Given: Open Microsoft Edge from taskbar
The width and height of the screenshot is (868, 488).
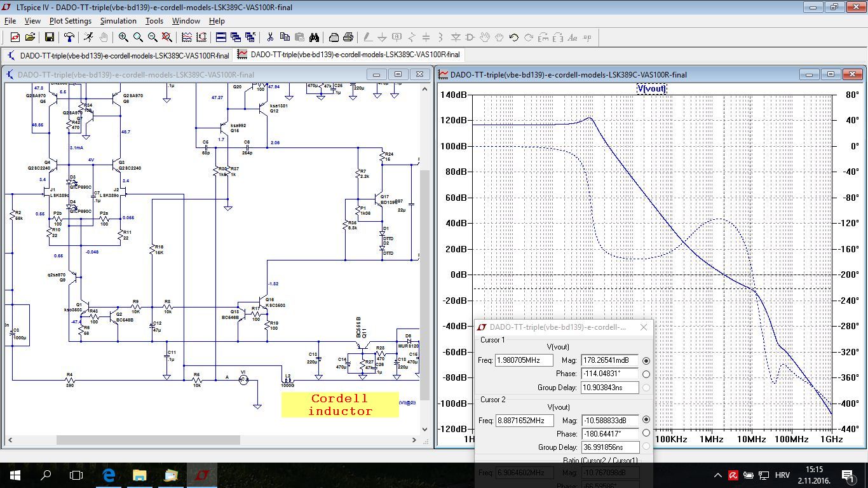Looking at the screenshot, I should click(x=109, y=475).
